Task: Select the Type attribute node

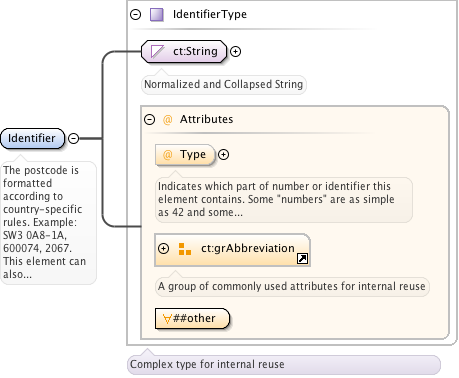Action: click(x=185, y=155)
